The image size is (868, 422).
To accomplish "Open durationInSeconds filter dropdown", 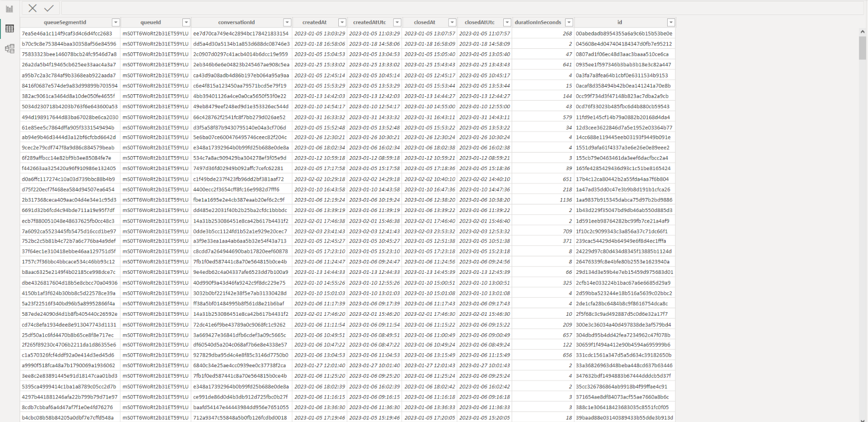I will tap(569, 22).
